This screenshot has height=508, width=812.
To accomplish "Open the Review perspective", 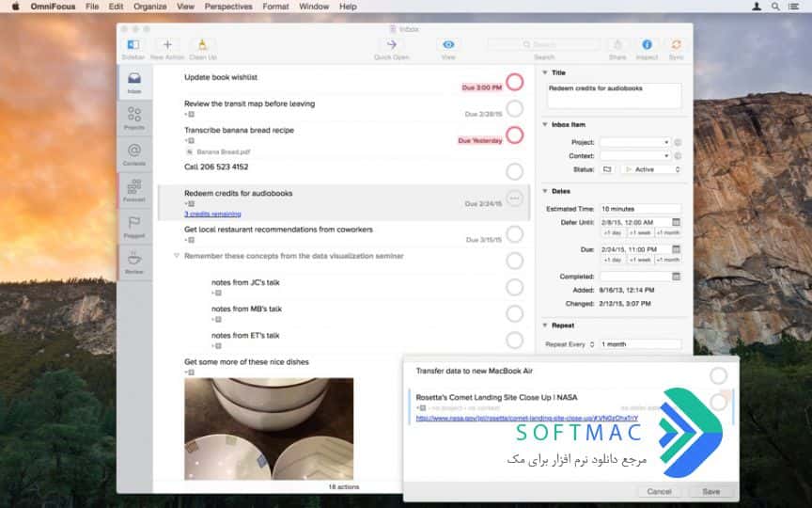I will [x=134, y=262].
